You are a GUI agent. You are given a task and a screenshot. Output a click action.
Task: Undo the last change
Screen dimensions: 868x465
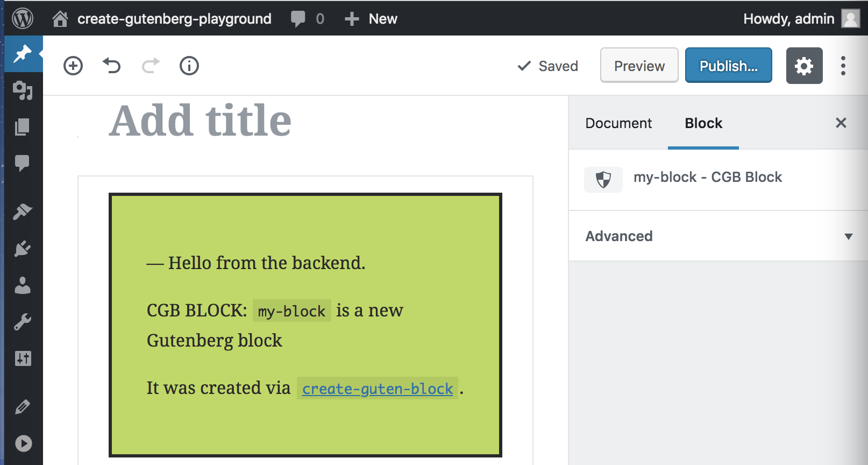pos(112,66)
